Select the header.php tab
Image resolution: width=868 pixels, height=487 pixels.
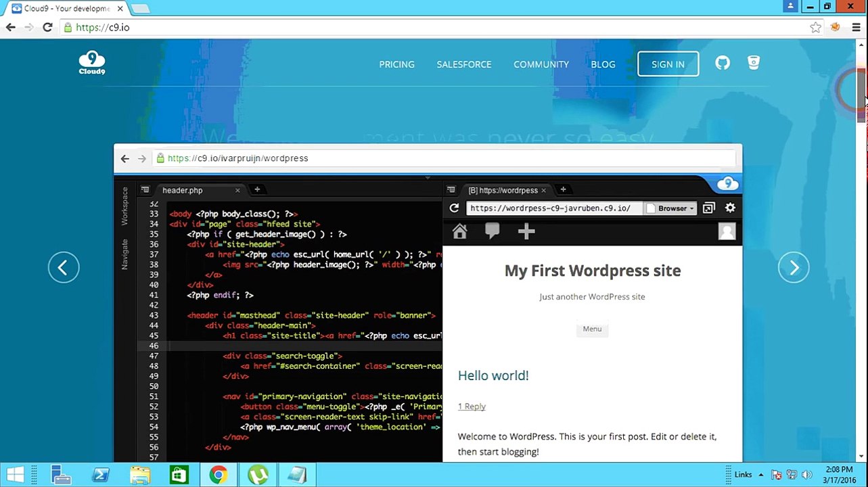pos(198,190)
